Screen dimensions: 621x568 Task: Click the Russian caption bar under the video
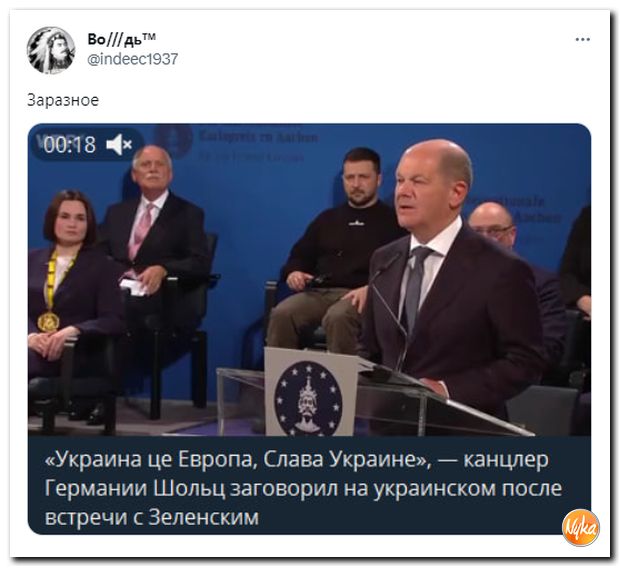(x=309, y=485)
